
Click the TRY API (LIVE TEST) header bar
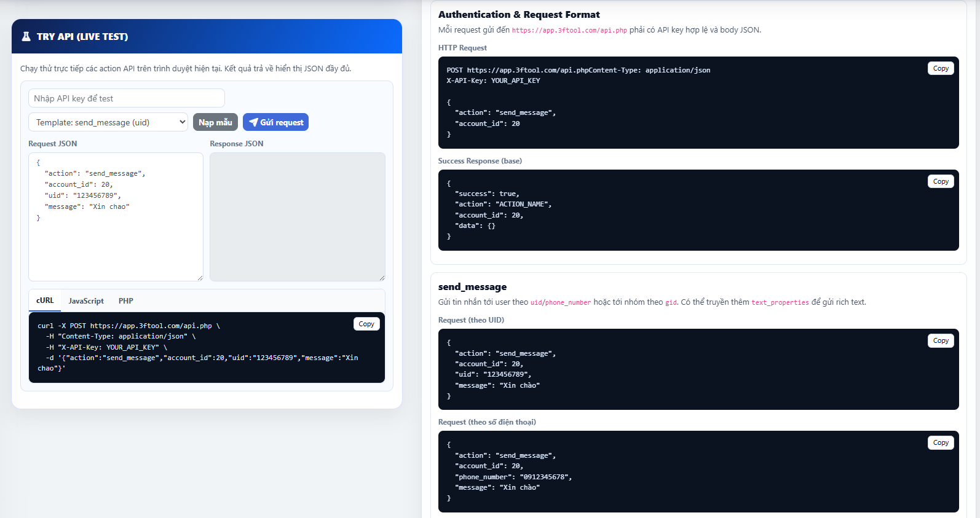coord(206,36)
